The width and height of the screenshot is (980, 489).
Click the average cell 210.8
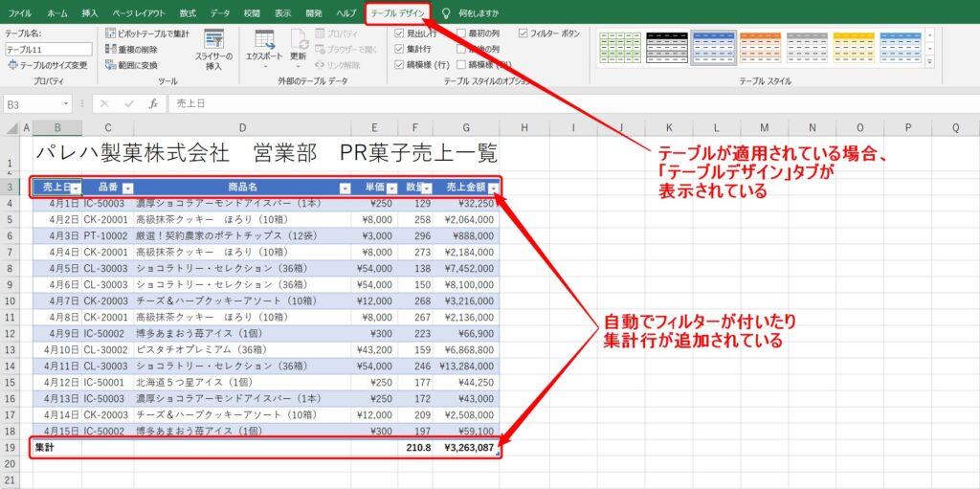tap(415, 448)
